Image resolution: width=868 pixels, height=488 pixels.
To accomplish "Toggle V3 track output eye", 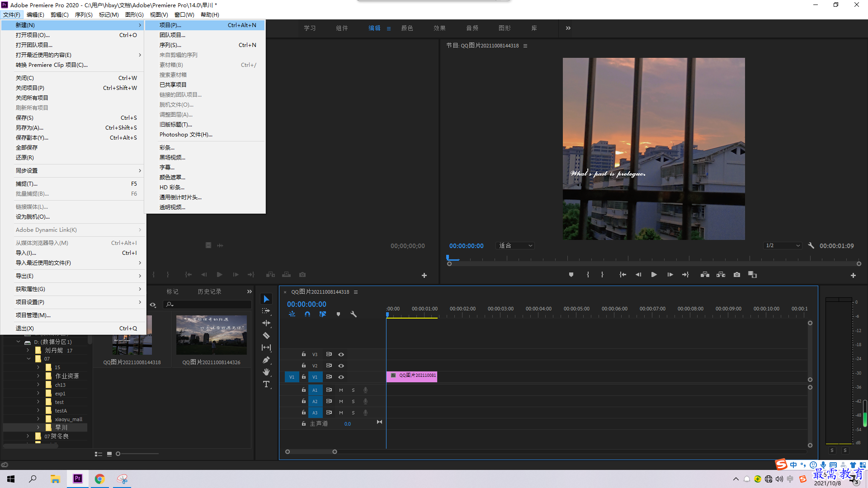I will (341, 354).
